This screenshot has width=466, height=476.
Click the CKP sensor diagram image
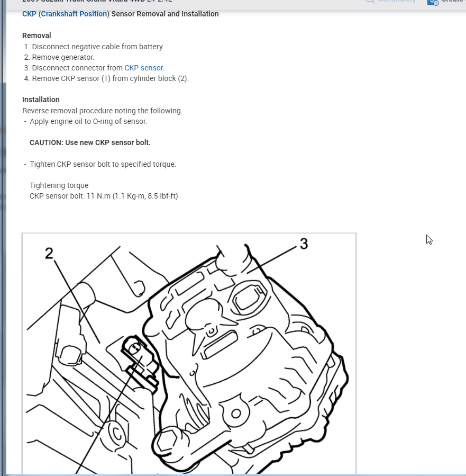coord(189,353)
